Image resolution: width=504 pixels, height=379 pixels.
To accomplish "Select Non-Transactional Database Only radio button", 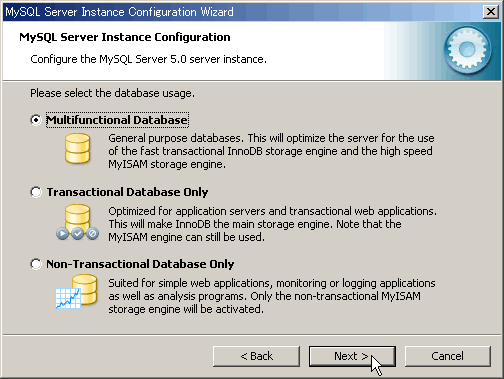I will [x=36, y=264].
